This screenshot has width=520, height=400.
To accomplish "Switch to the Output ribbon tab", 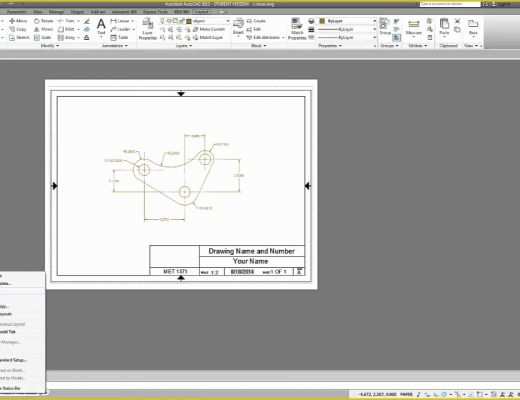I will [x=77, y=12].
